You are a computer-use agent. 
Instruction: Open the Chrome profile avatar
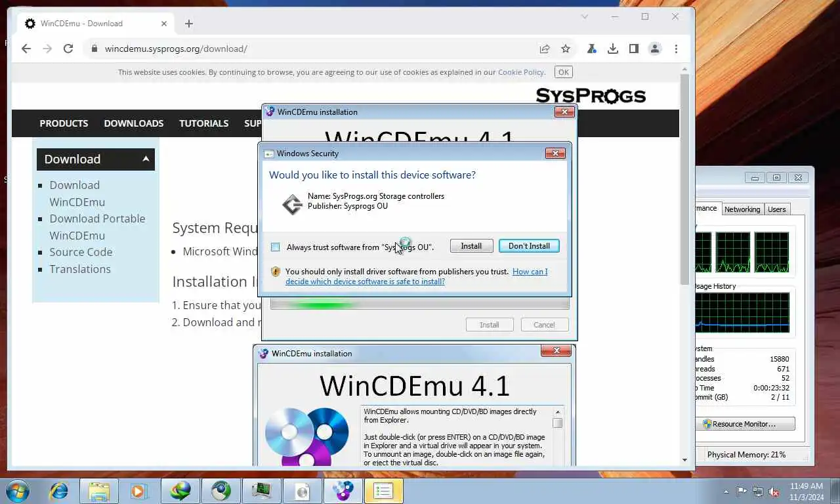click(x=655, y=49)
